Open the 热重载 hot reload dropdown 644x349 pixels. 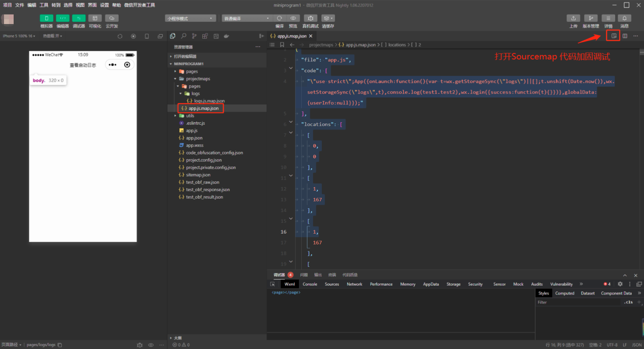pos(53,36)
